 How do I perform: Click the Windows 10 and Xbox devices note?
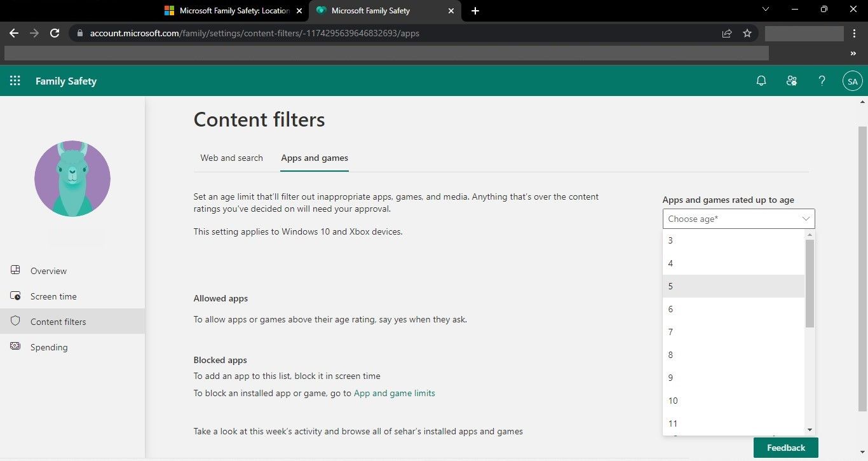pyautogui.click(x=298, y=231)
